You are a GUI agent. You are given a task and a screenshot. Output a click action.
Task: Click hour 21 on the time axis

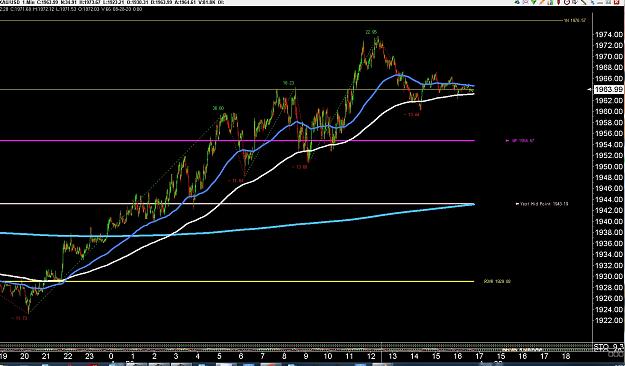point(46,356)
